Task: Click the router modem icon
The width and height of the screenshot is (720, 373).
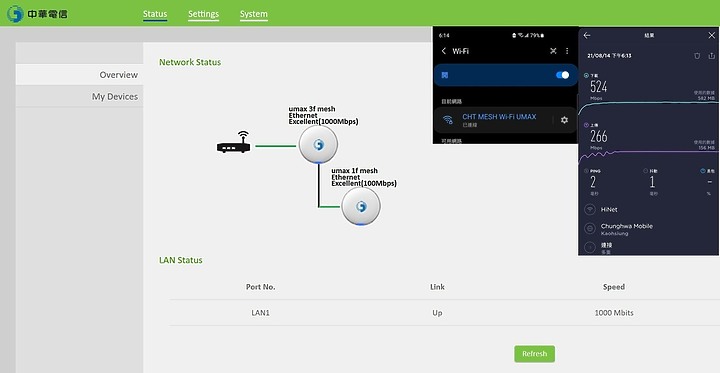Action: [x=234, y=143]
